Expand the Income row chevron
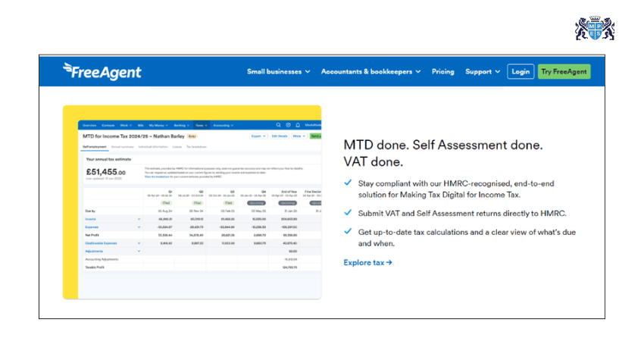This screenshot has width=644, height=341. [x=139, y=219]
